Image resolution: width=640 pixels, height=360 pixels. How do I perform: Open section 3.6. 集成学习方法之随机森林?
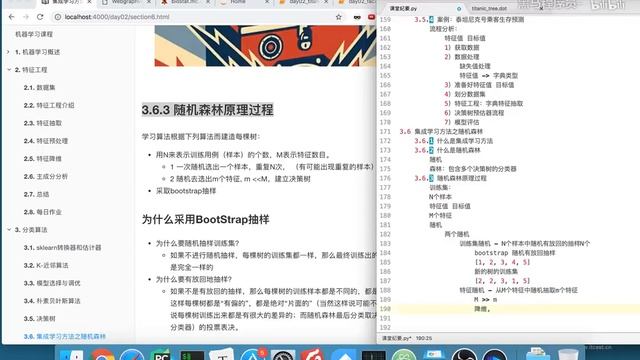click(x=64, y=336)
